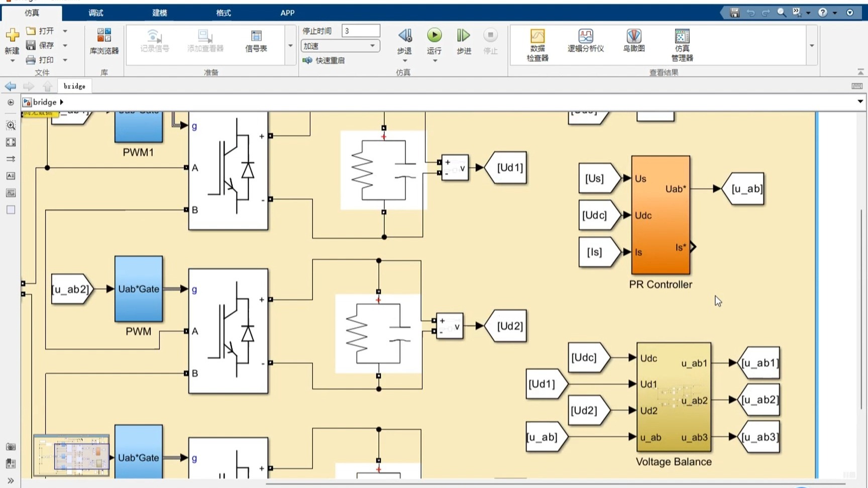
Task: Open the 鸟瞰图 bird's-eye view
Action: click(x=633, y=43)
